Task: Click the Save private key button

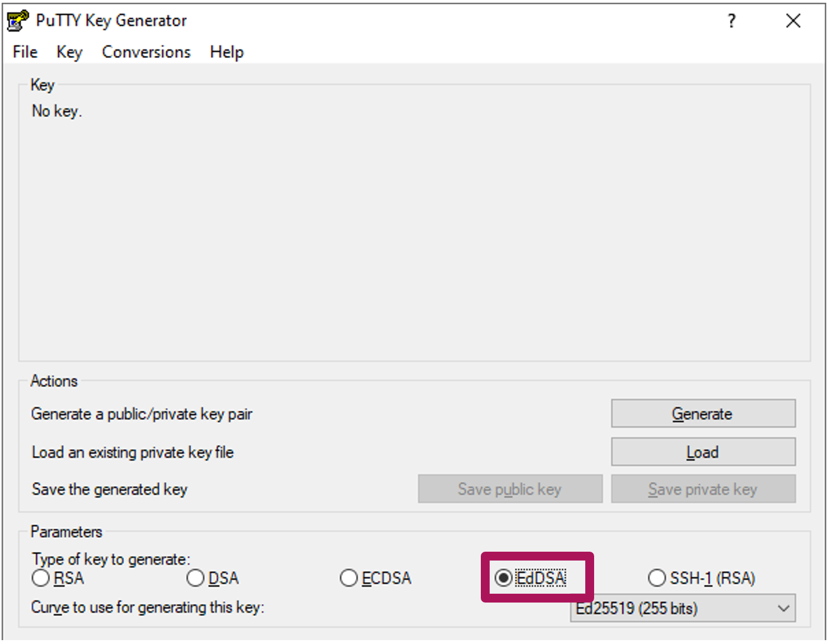Action: pos(703,489)
